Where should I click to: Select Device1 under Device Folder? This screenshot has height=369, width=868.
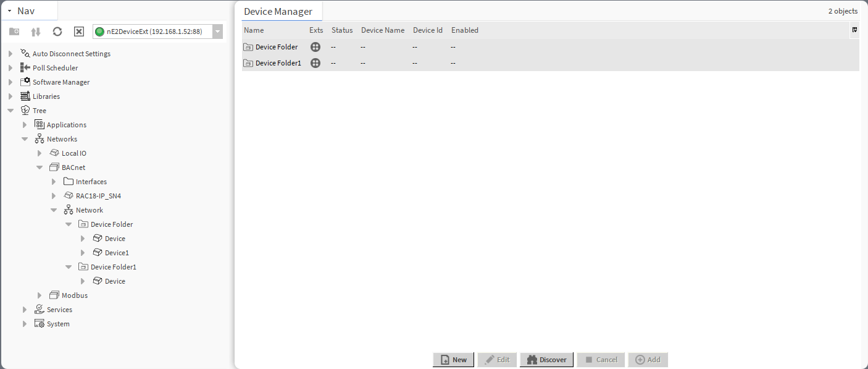click(x=117, y=253)
